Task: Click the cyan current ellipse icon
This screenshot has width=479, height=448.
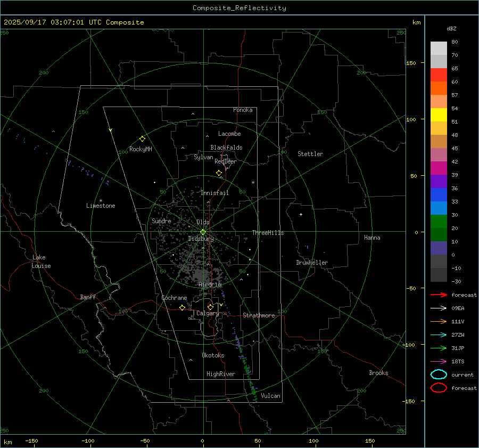Action: pos(439,374)
